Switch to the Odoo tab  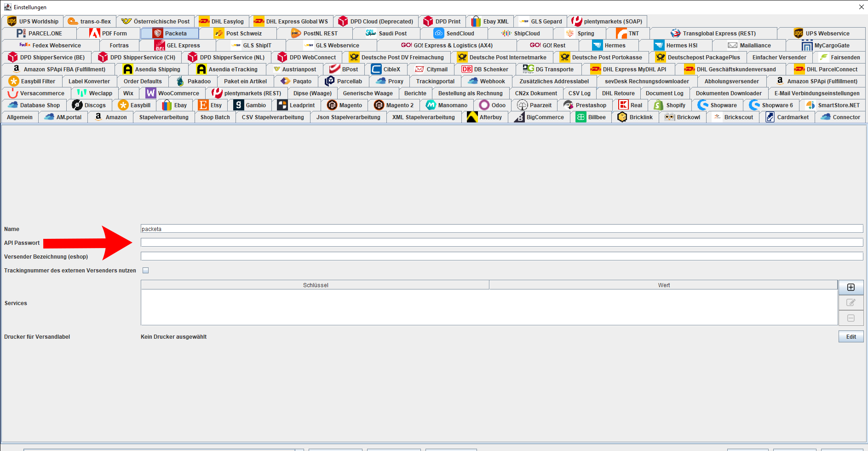(x=492, y=105)
